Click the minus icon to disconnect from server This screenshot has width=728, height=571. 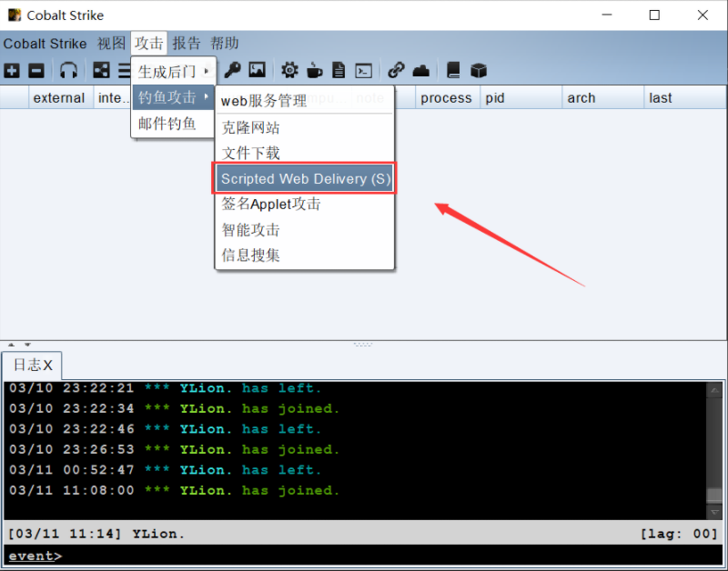click(36, 71)
